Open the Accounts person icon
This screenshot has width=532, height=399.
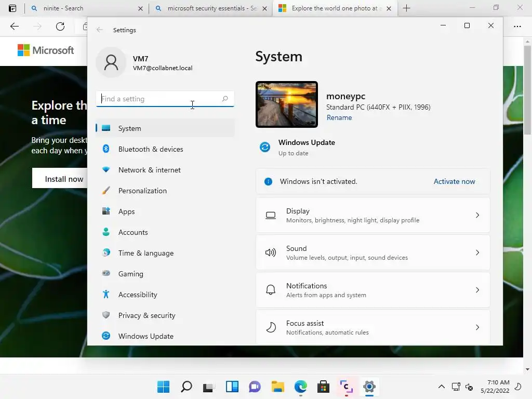(106, 232)
